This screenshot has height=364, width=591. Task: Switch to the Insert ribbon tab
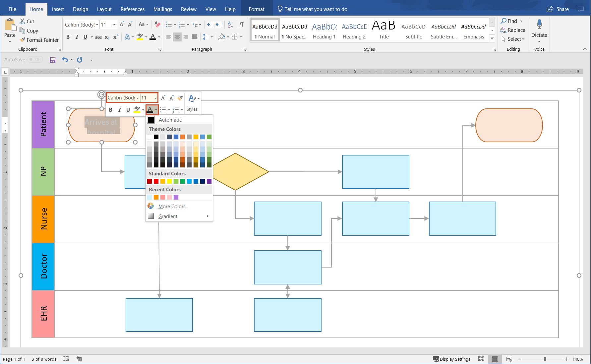click(x=58, y=9)
